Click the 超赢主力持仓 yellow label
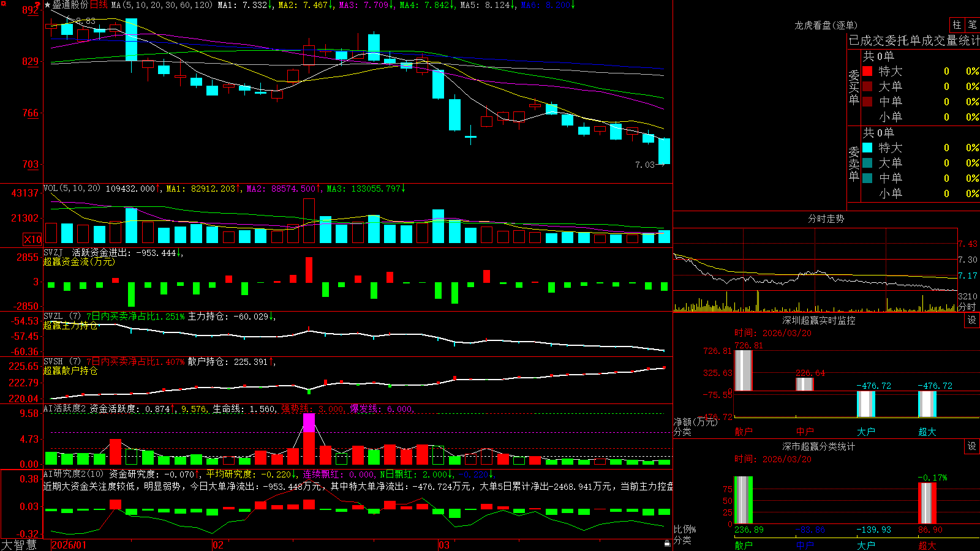Screen dimensions: 980x551 70,325
